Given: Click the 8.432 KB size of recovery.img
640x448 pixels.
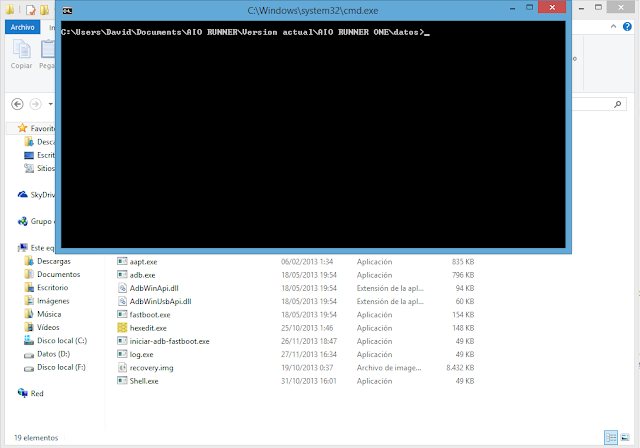Looking at the screenshot, I should (x=460, y=368).
